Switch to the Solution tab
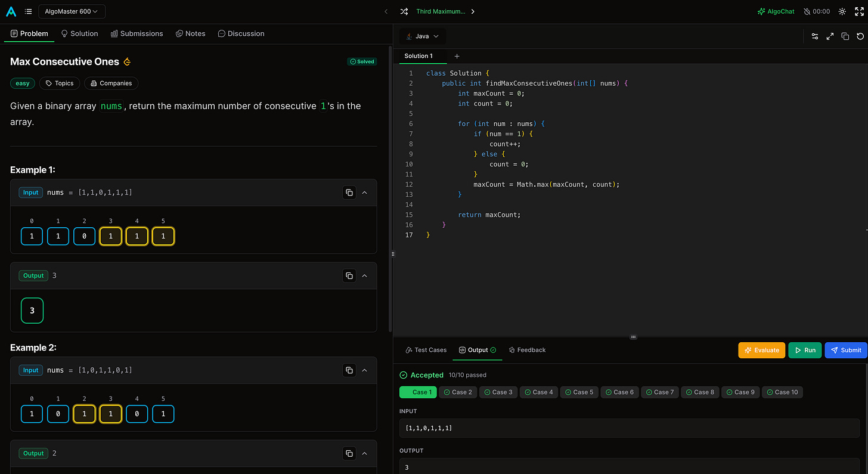This screenshot has height=474, width=868. pyautogui.click(x=79, y=33)
